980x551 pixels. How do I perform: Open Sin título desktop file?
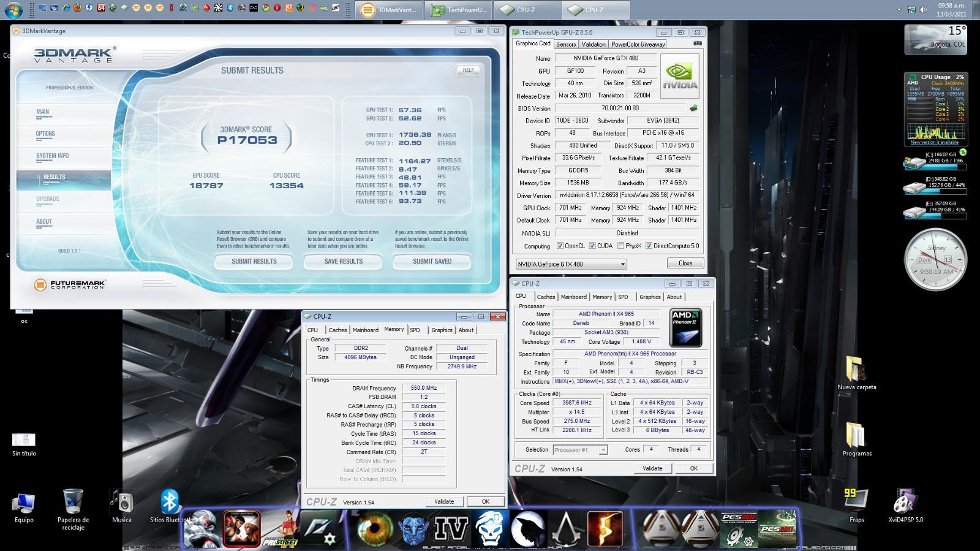(24, 444)
